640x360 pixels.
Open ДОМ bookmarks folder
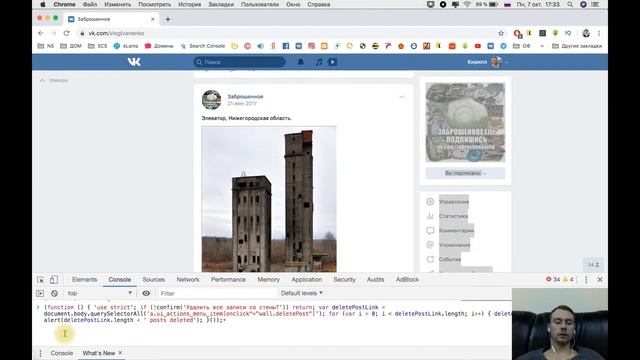tap(71, 46)
